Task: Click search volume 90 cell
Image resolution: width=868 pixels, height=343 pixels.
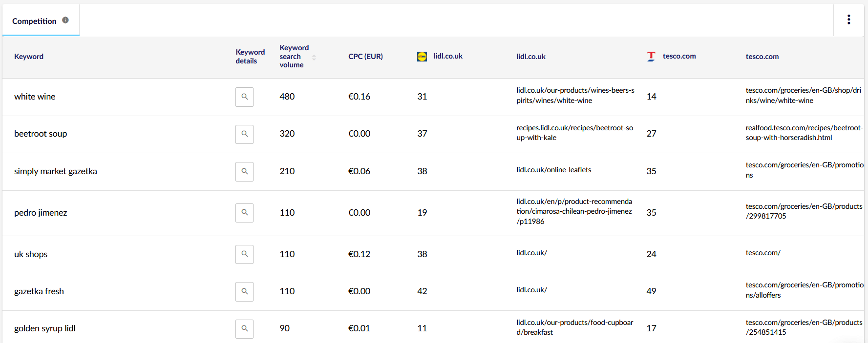Action: click(285, 328)
